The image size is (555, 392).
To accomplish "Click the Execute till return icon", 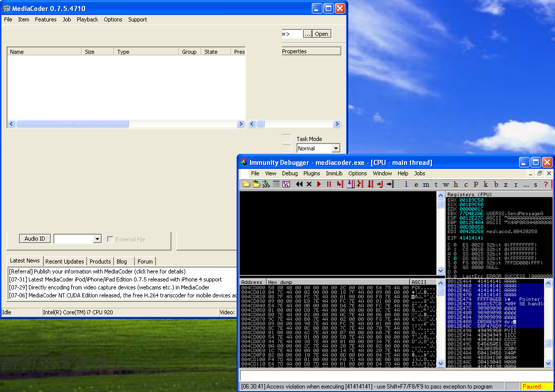I will point(380,184).
